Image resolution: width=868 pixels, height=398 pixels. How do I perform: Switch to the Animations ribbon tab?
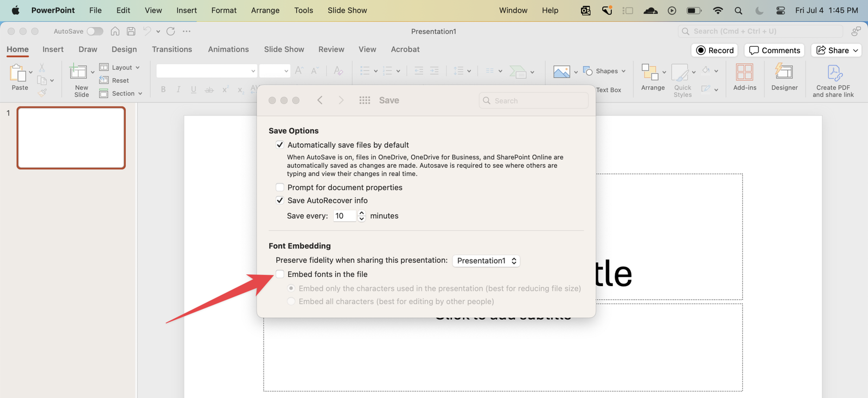pos(228,49)
